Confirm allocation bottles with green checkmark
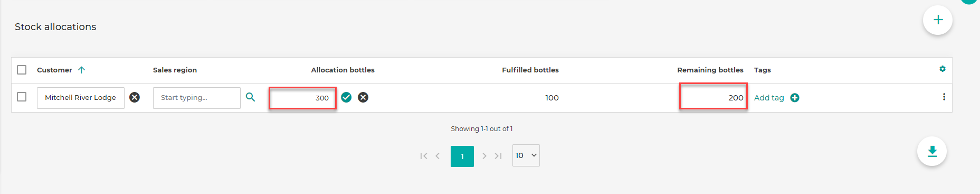Image resolution: width=980 pixels, height=194 pixels. [346, 97]
